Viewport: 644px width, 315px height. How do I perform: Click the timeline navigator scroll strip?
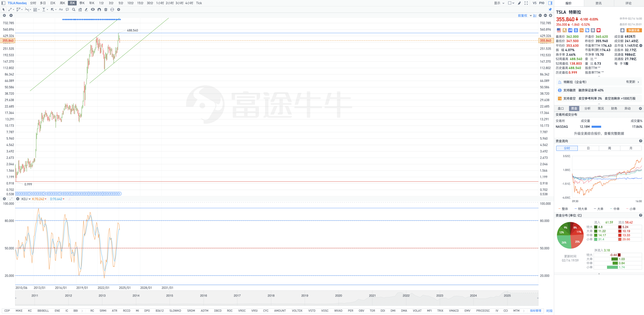pyautogui.click(x=277, y=298)
